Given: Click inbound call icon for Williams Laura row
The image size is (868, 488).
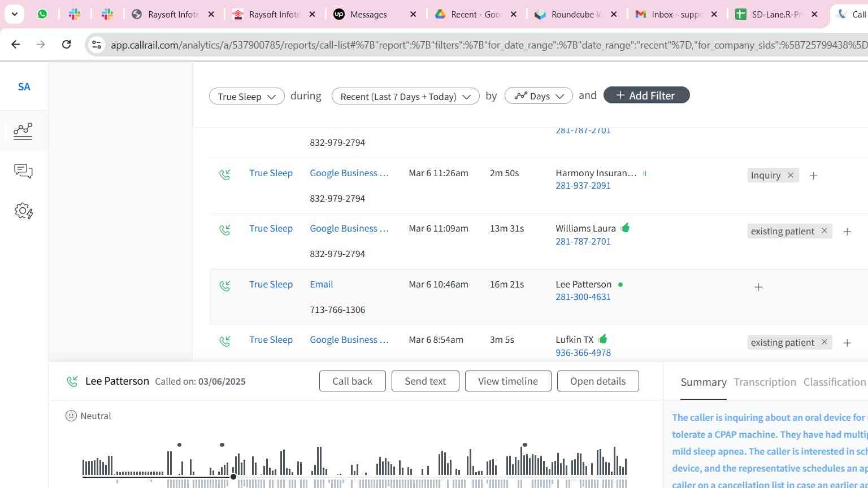Looking at the screenshot, I should click(225, 230).
